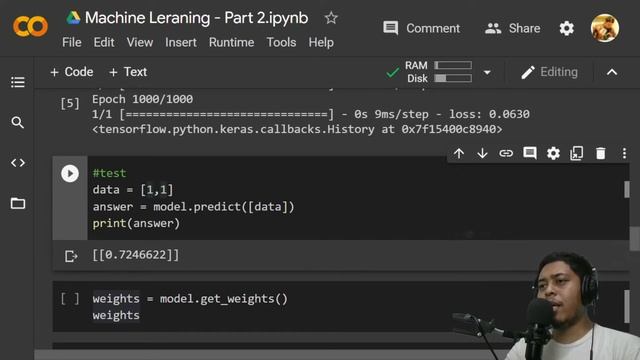The height and width of the screenshot is (360, 640).
Task: Open cell editor settings gear
Action: click(553, 153)
